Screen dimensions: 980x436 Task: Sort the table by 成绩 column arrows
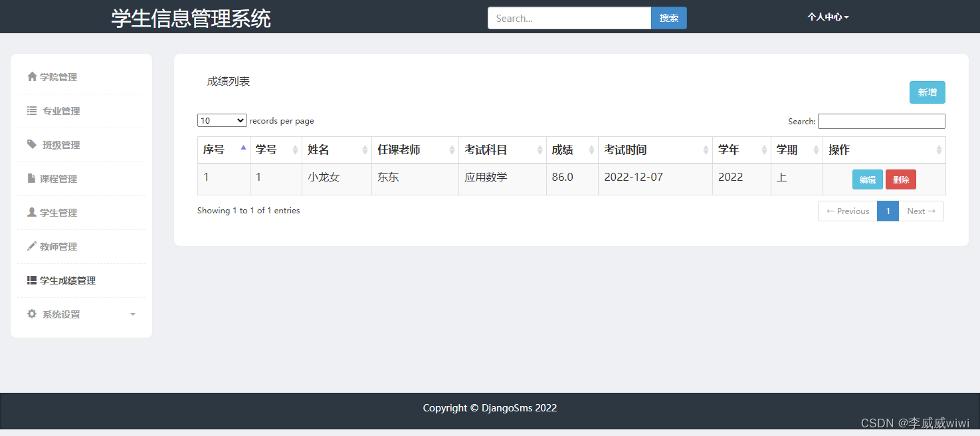[x=590, y=150]
